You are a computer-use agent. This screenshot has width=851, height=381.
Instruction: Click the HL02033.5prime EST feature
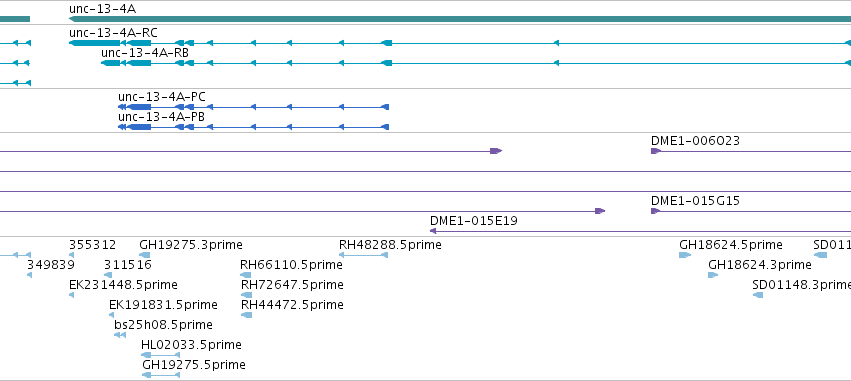tap(161, 355)
